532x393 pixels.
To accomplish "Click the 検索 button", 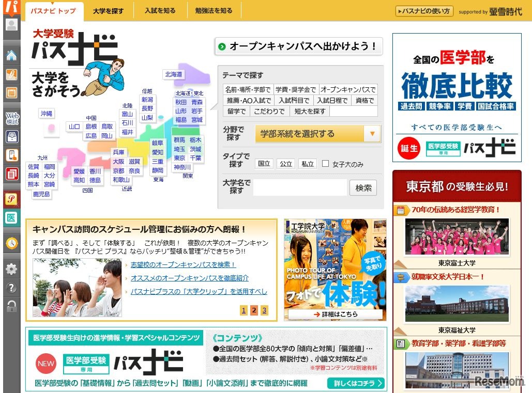I will click(363, 188).
